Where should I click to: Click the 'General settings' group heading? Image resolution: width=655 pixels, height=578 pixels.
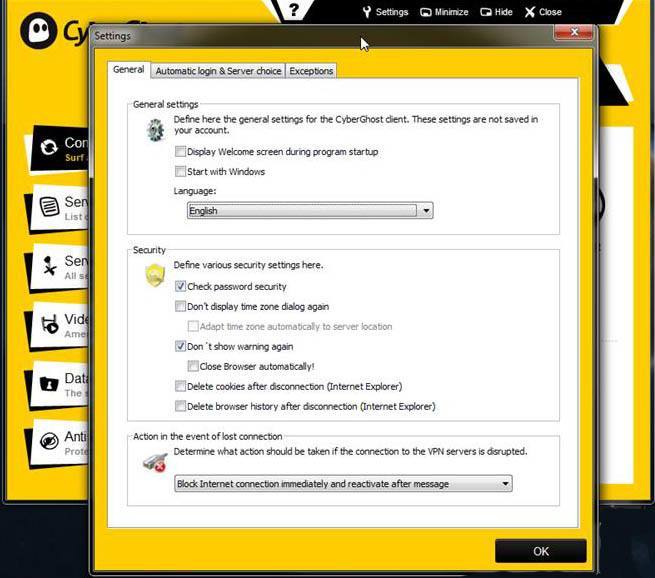point(165,104)
